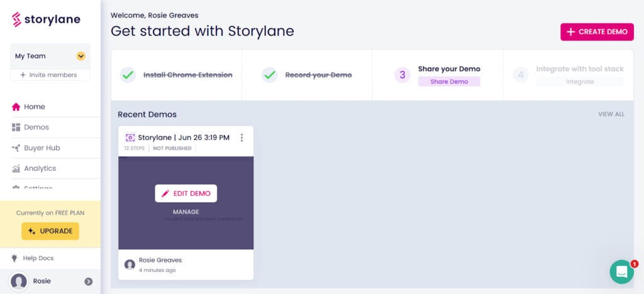Click the EDIT DEMO button
This screenshot has height=294, width=644.
click(186, 193)
